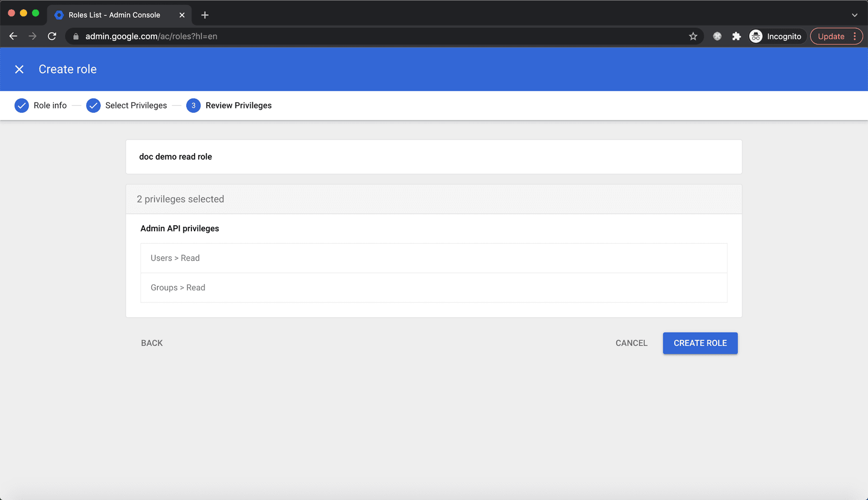Screen dimensions: 868x500
Task: View site info lock icon
Action: (76, 36)
